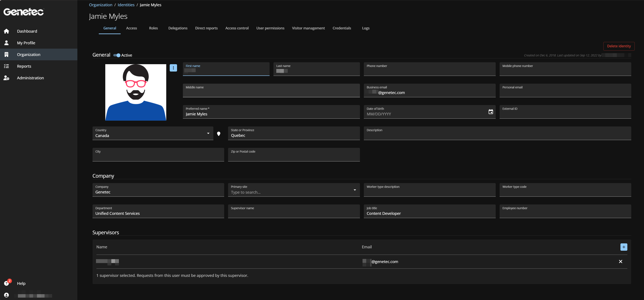Click the Genetec logo

tap(23, 12)
